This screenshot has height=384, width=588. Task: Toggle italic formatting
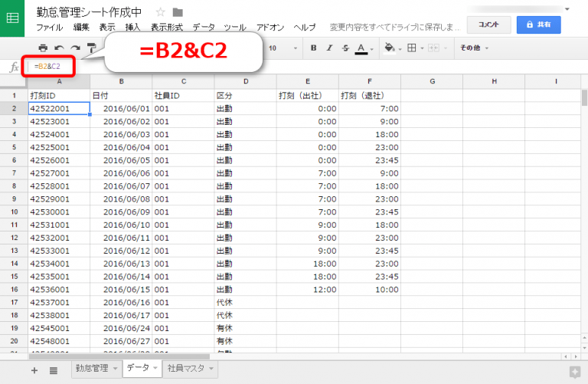329,48
